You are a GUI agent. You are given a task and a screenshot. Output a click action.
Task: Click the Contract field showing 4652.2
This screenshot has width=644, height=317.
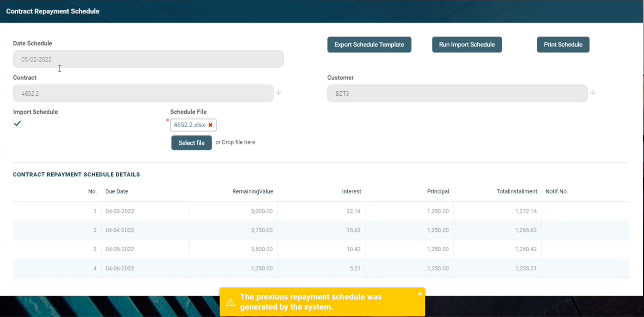pyautogui.click(x=143, y=93)
